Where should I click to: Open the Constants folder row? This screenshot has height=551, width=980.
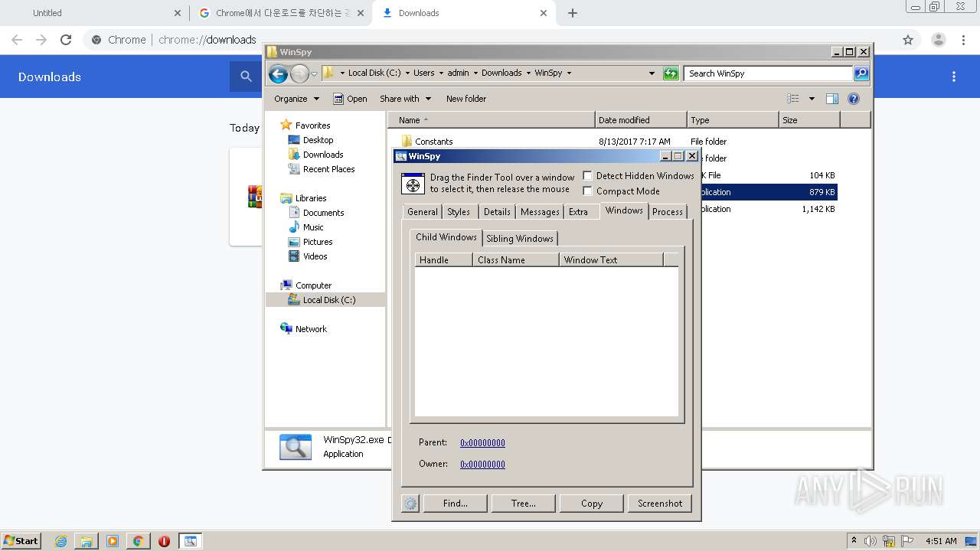[433, 142]
